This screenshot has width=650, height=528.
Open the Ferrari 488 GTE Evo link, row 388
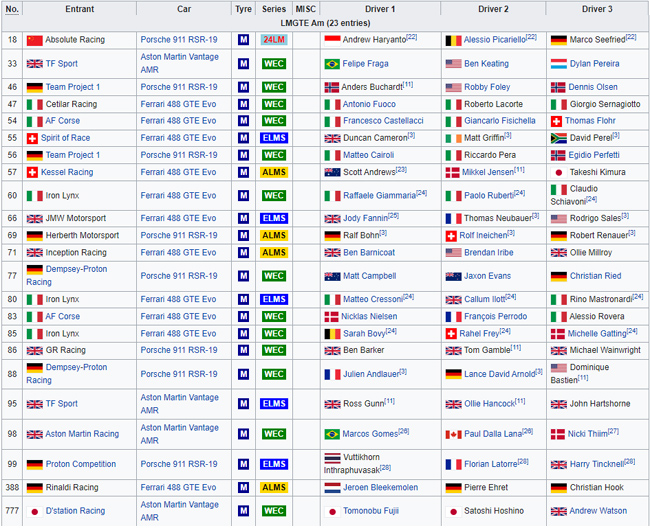[x=178, y=487]
